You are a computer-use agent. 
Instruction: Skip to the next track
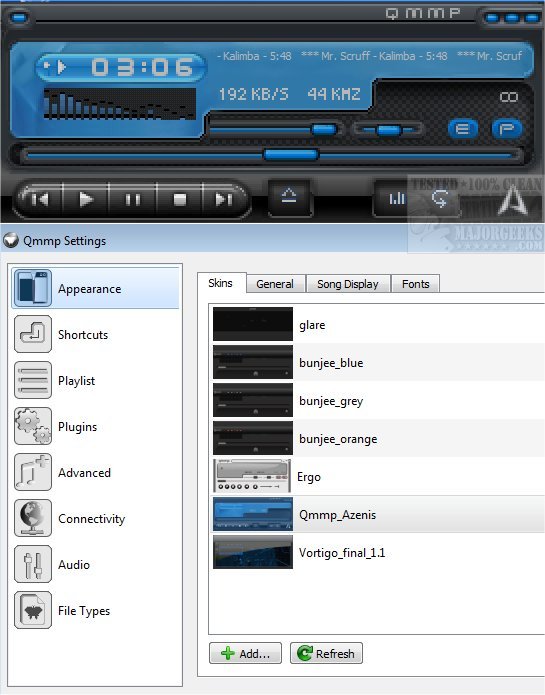pos(224,200)
